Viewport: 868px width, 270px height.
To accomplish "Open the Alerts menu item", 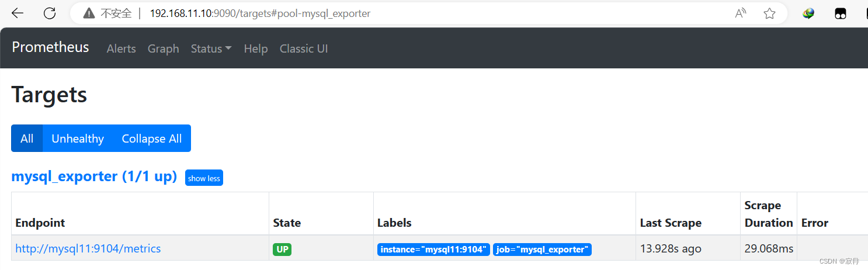I will point(121,49).
